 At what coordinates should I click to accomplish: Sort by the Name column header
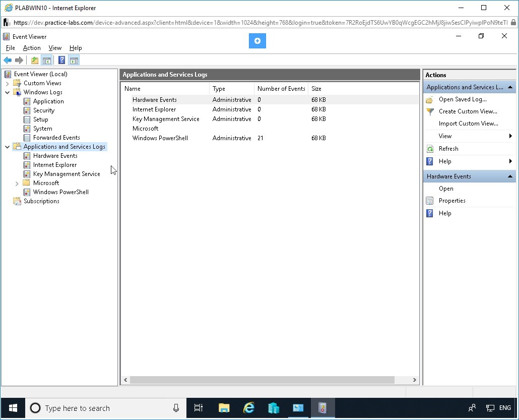165,89
